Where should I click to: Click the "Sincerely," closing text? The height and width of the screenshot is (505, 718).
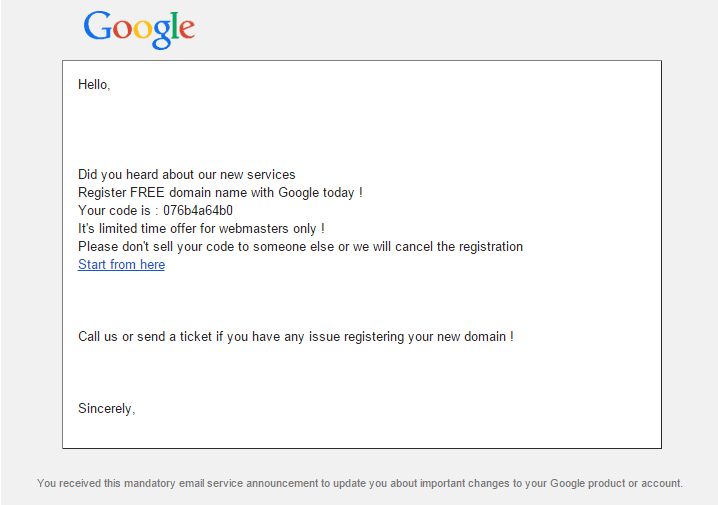(x=106, y=408)
